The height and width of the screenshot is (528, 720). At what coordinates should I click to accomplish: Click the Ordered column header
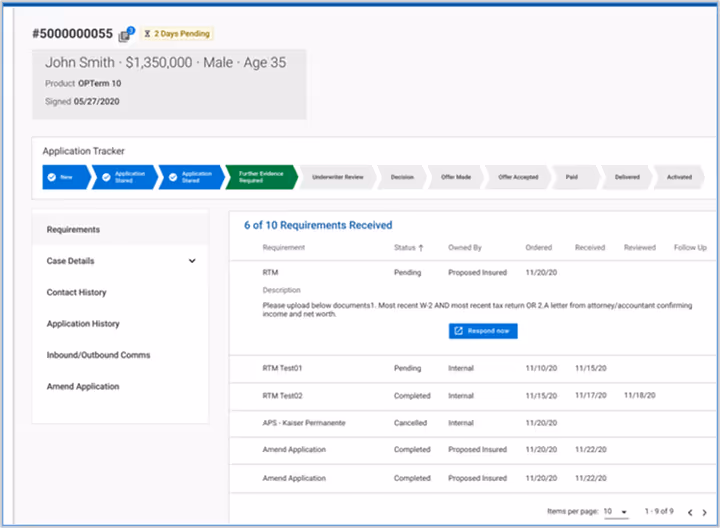(539, 247)
